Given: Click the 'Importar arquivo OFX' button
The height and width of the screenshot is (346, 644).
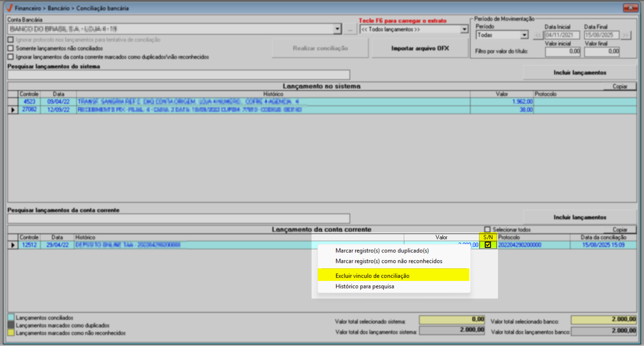Looking at the screenshot, I should click(420, 48).
